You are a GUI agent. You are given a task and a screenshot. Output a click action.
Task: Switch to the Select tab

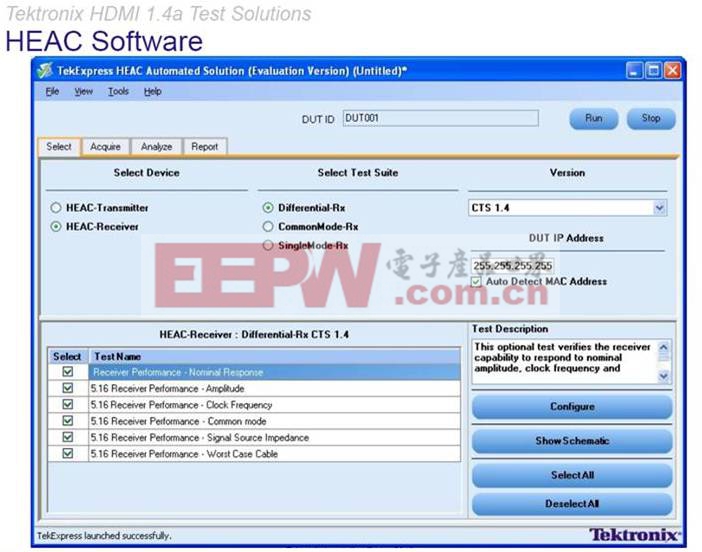(x=59, y=147)
